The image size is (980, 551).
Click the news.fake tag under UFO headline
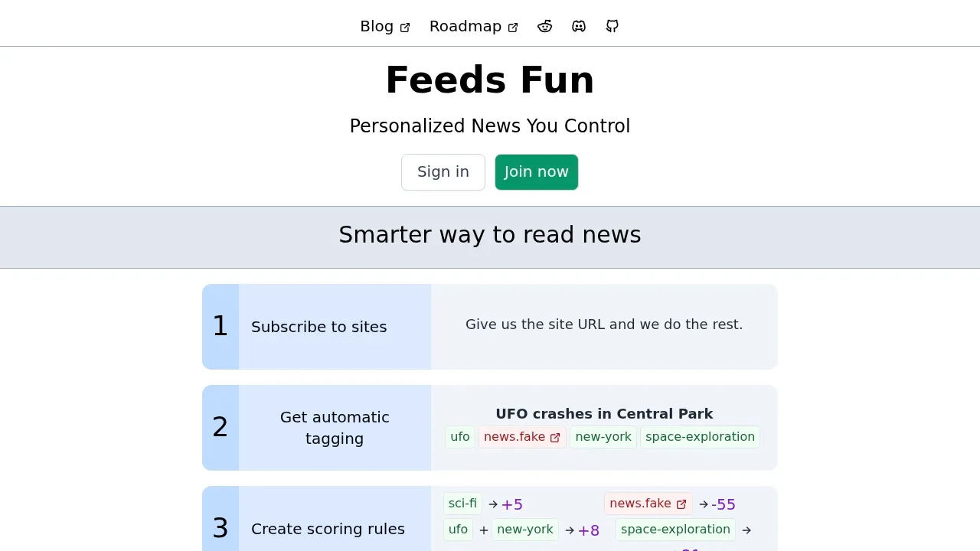(x=522, y=437)
